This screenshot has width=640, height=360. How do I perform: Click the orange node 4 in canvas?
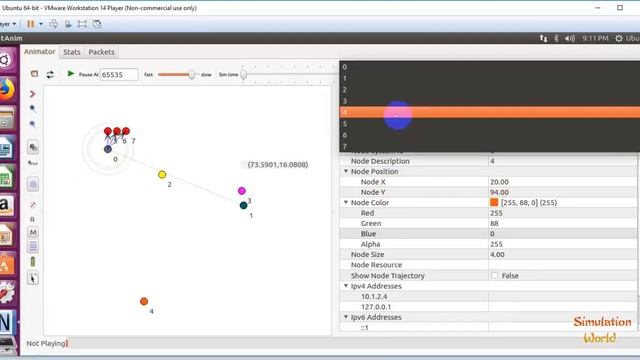(x=144, y=301)
